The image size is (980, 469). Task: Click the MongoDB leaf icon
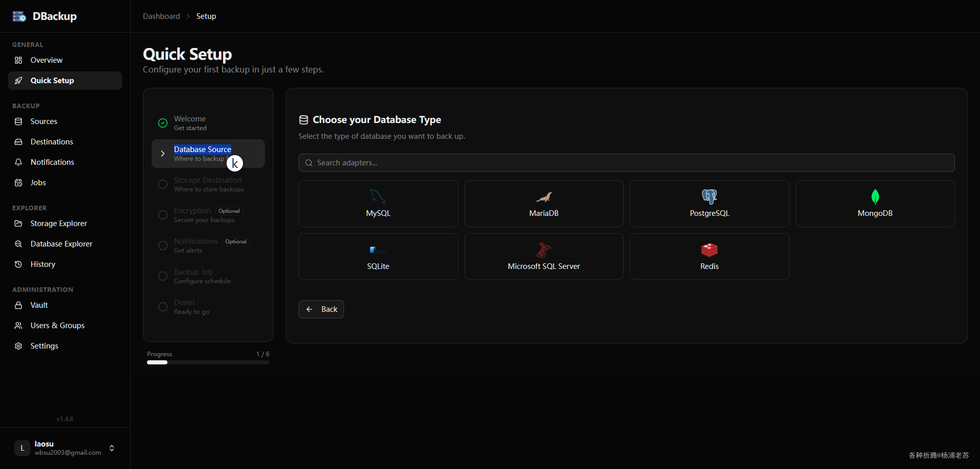(x=875, y=196)
